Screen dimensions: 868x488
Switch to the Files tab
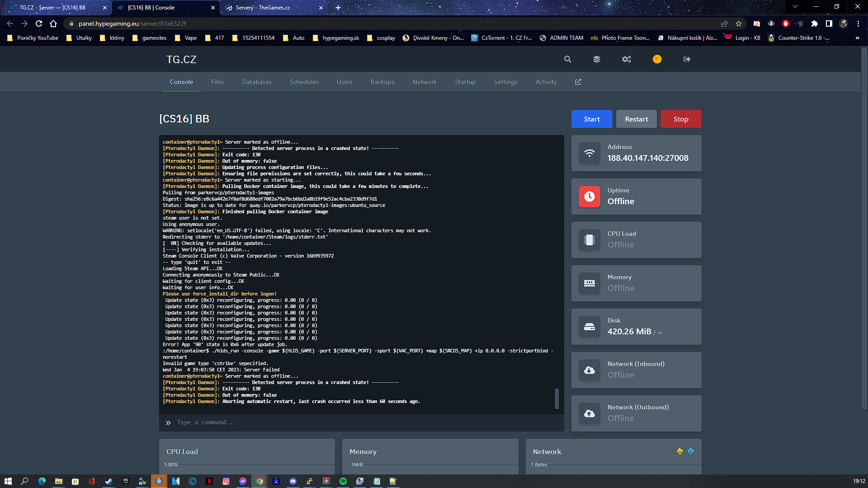tap(217, 82)
